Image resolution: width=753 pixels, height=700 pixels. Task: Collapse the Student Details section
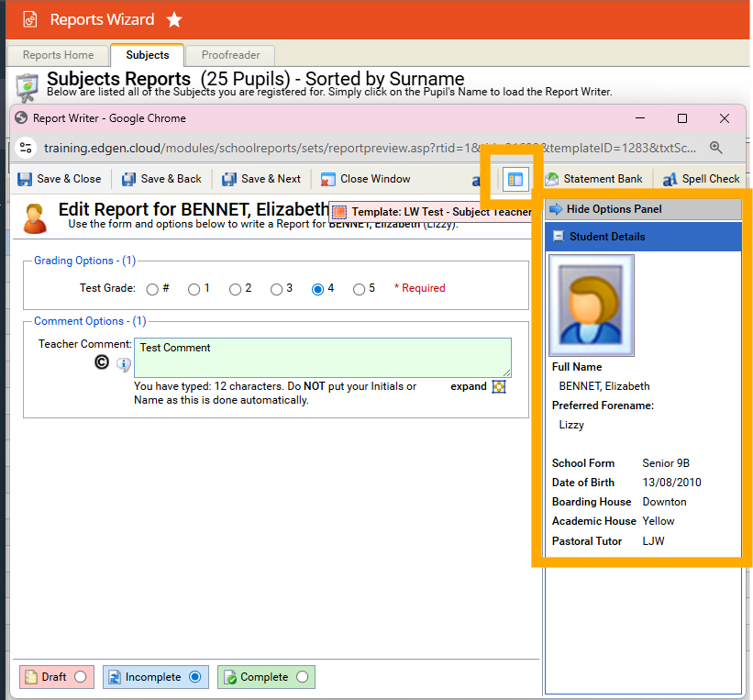tap(558, 237)
